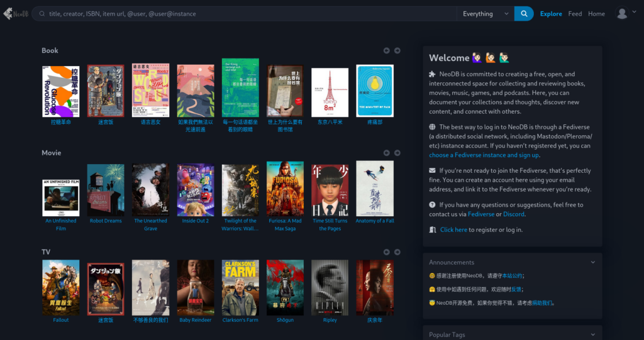Click the Movie section previous arrow
Viewport: 644px width, 340px height.
click(387, 153)
